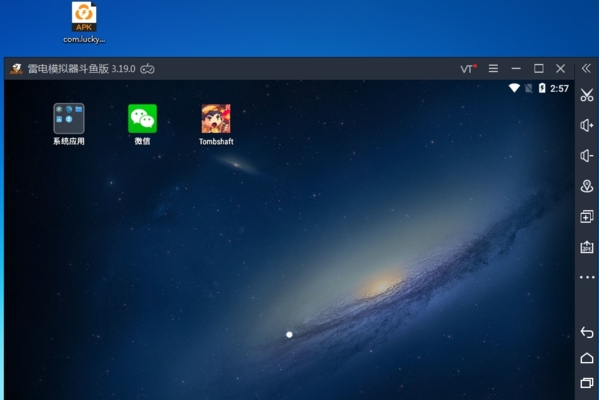This screenshot has width=599, height=400.
Task: Open the emulator hamburger menu
Action: 493,68
